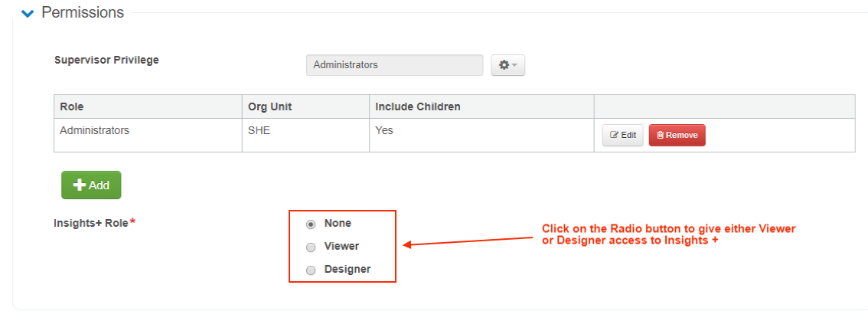Image resolution: width=868 pixels, height=321 pixels.
Task: Click the red instruction text about Insights+ access
Action: pyautogui.click(x=668, y=234)
